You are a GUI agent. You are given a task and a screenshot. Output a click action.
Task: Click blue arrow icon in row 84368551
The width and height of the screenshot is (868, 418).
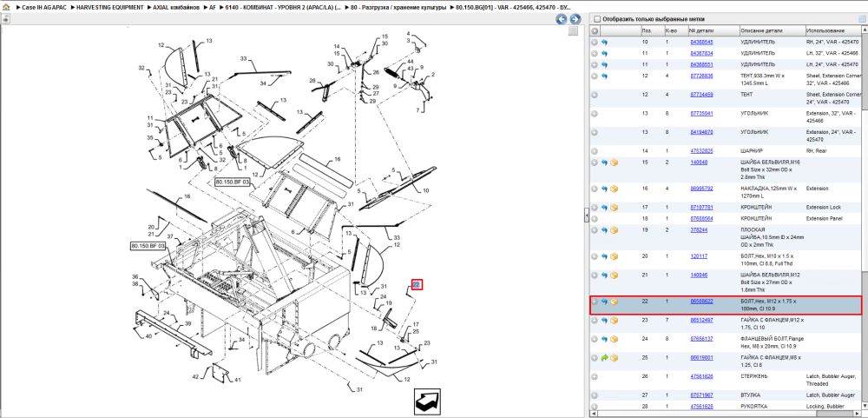(x=604, y=64)
